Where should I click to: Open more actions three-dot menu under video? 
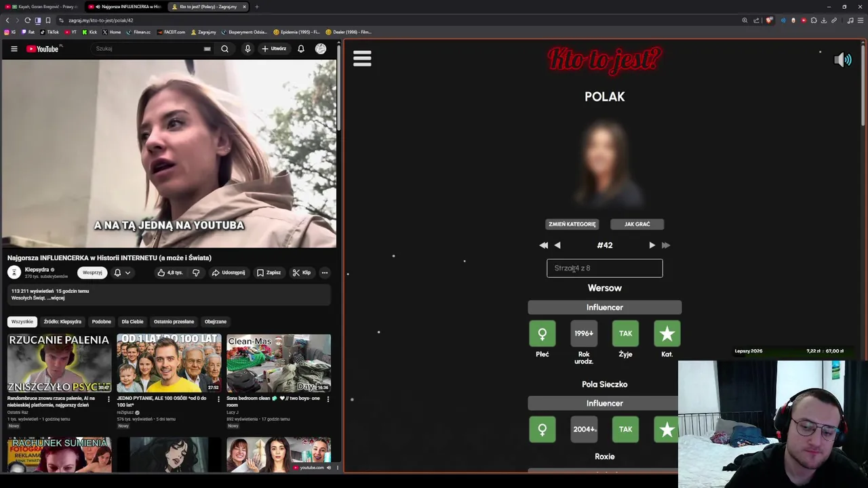(x=325, y=272)
